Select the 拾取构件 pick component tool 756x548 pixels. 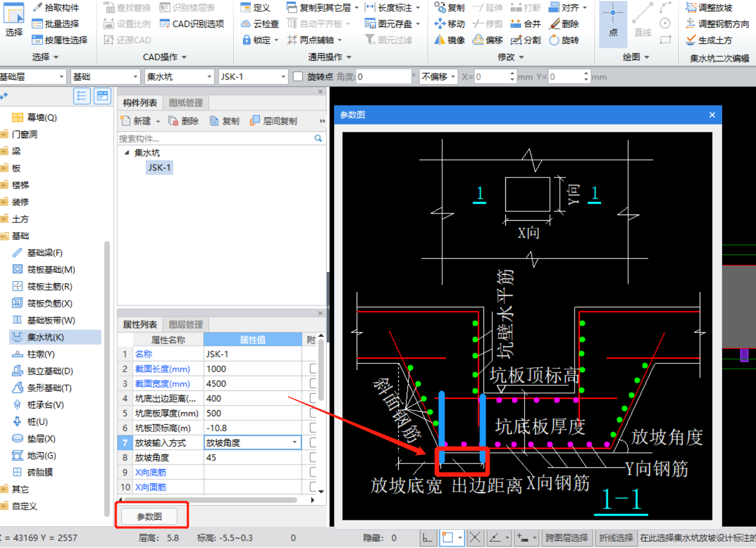[55, 7]
